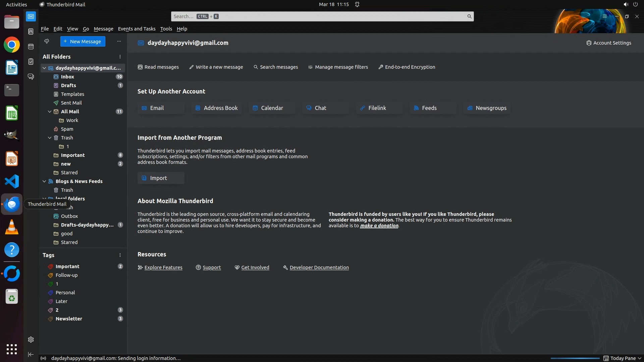This screenshot has width=644, height=362.
Task: Open the Tools menu
Action: pos(166,29)
